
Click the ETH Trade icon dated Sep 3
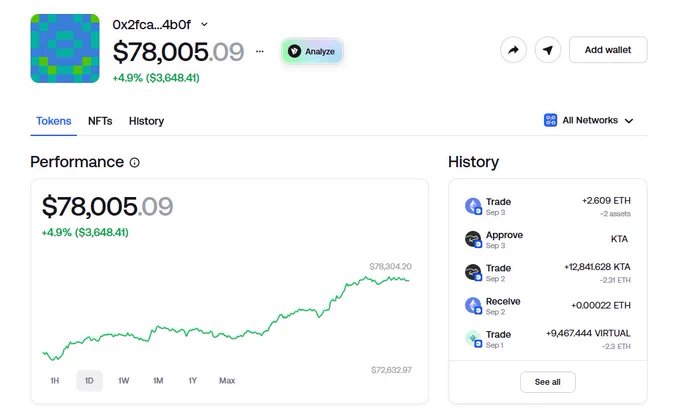[x=473, y=206]
